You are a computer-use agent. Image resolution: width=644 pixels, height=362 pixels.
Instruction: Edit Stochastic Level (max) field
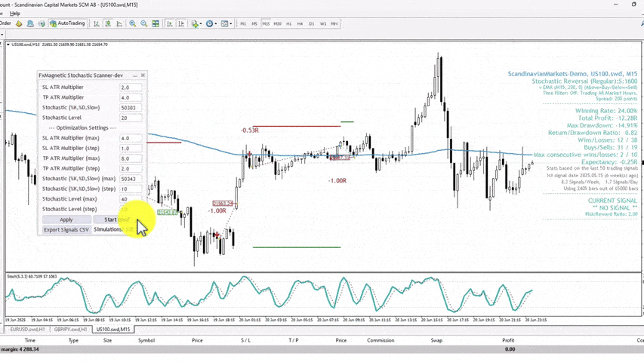131,199
